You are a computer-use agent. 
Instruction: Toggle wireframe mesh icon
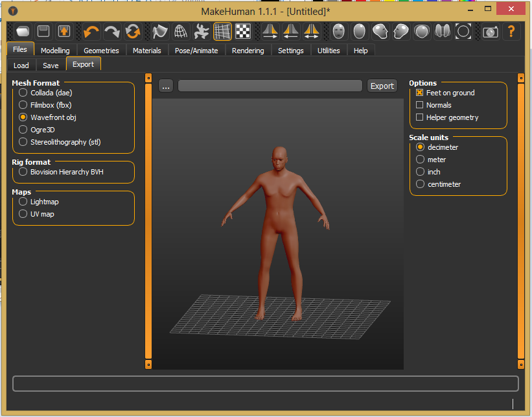click(181, 32)
